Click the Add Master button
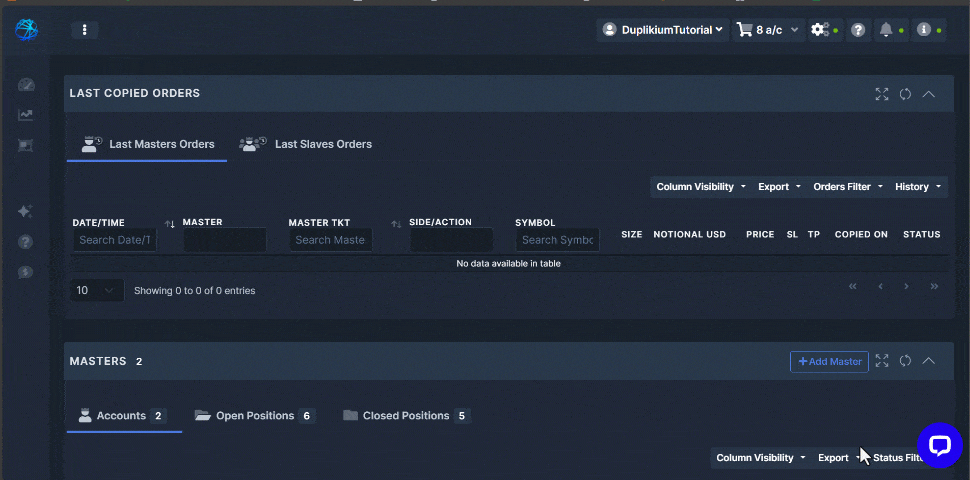Viewport: 970px width, 480px height. [x=829, y=361]
